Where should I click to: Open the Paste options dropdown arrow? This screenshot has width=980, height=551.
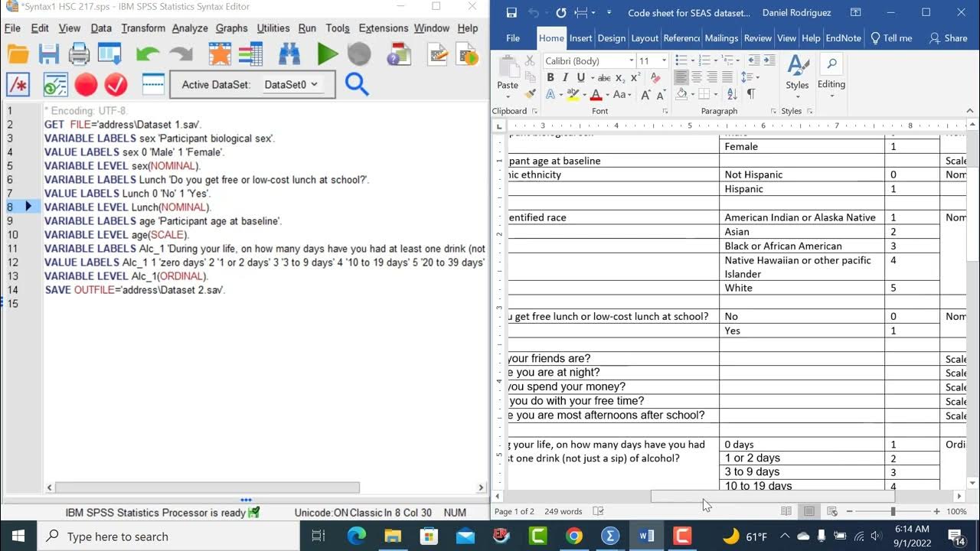(508, 96)
